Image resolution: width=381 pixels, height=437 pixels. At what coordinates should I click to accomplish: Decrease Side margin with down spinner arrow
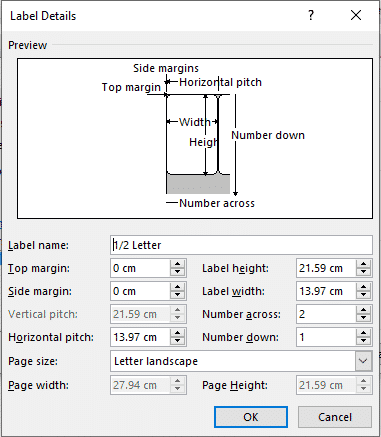(177, 295)
